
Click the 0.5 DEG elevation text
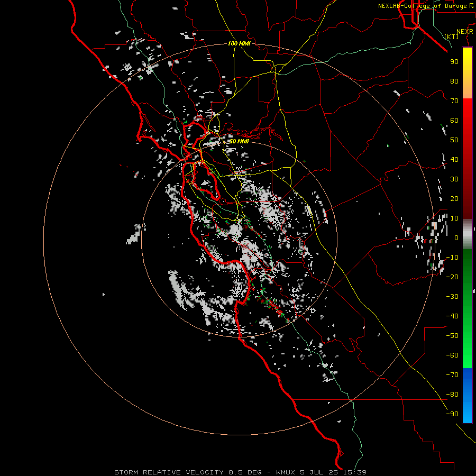[x=245, y=472]
